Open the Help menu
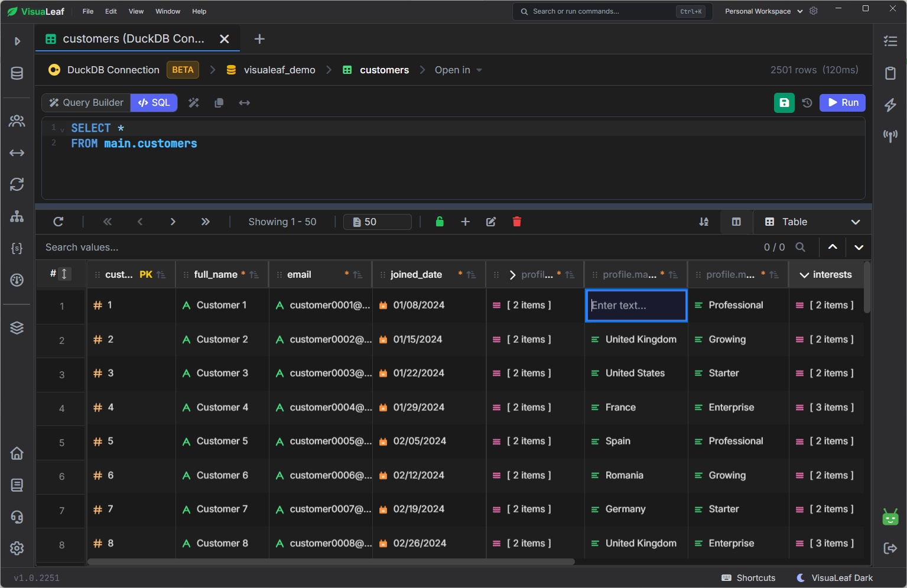This screenshot has height=588, width=907. click(199, 11)
